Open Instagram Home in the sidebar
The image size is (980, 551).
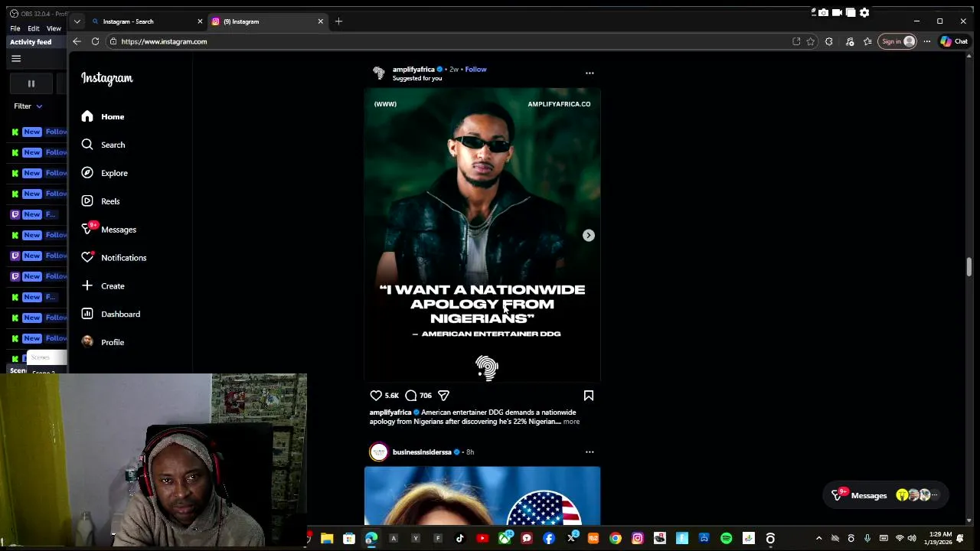coord(103,116)
